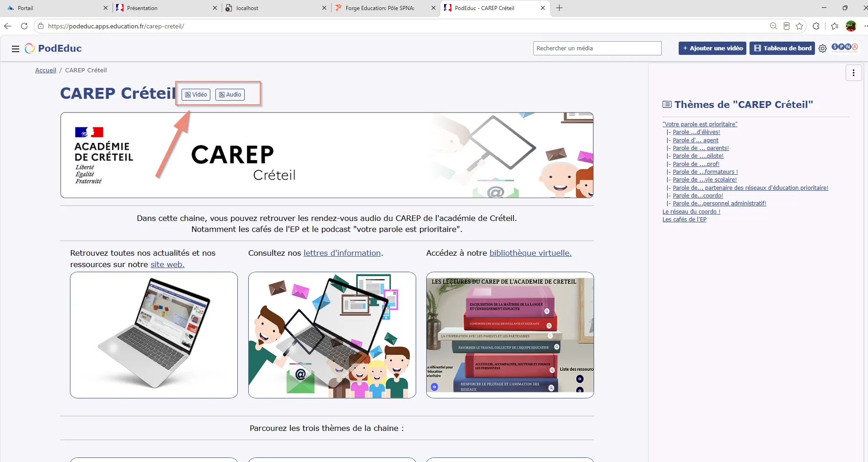Click the CAREP Créteil banner image
This screenshot has width=868, height=462.
click(327, 155)
